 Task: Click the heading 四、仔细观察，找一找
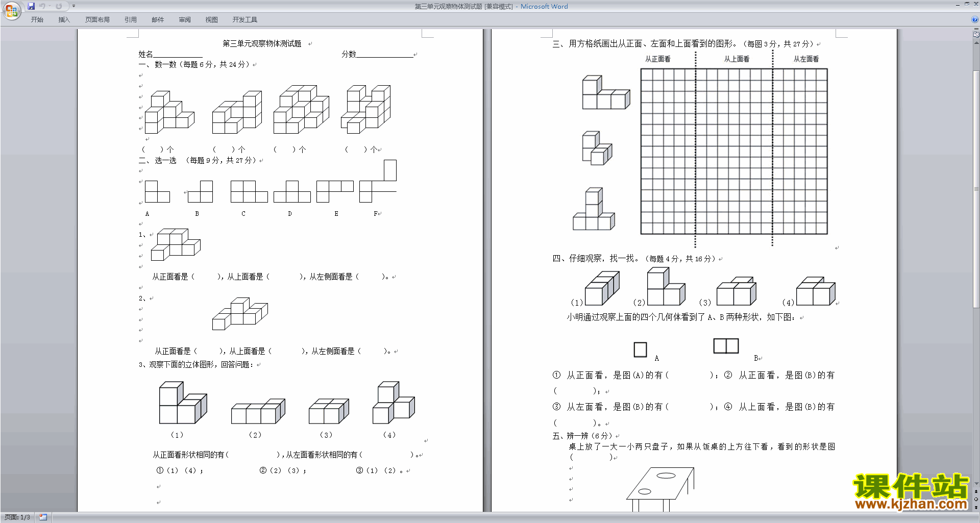[x=596, y=259]
